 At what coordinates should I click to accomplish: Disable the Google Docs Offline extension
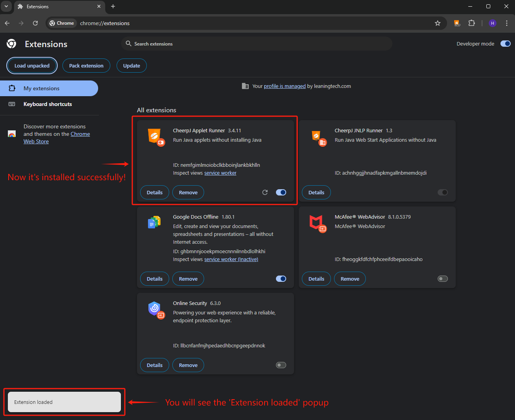click(x=281, y=279)
